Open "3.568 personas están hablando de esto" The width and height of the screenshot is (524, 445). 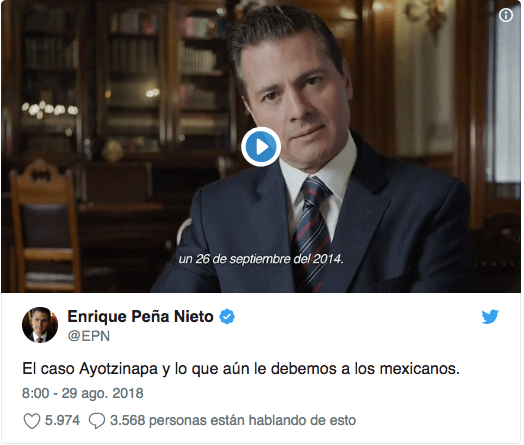tap(233, 420)
